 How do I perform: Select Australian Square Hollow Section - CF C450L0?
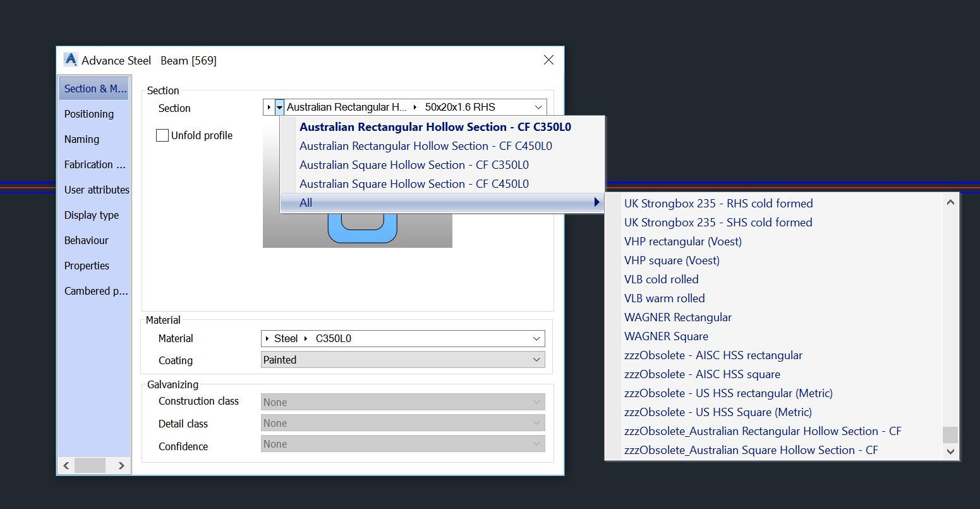pos(414,183)
